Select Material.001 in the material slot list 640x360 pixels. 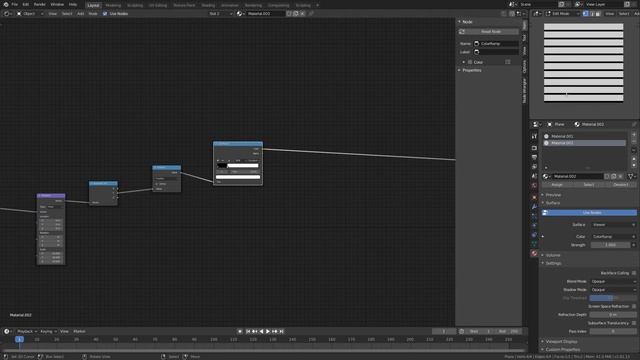coord(584,136)
